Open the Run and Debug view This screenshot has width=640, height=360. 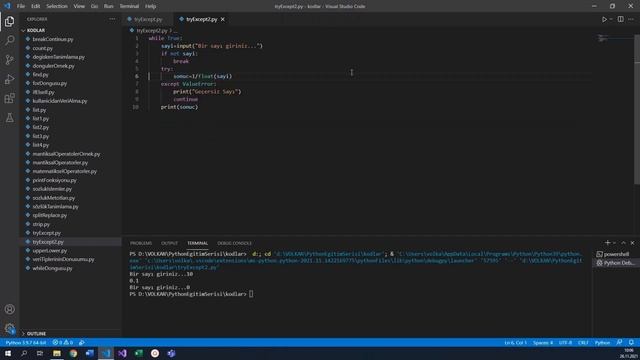tap(9, 79)
